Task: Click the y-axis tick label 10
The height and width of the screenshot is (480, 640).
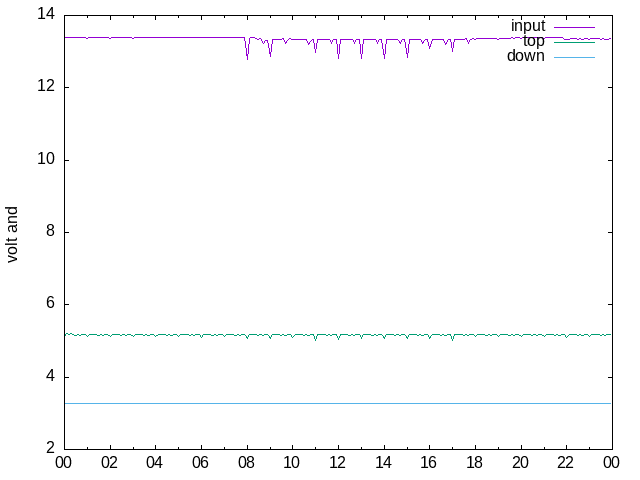Action: click(x=45, y=160)
